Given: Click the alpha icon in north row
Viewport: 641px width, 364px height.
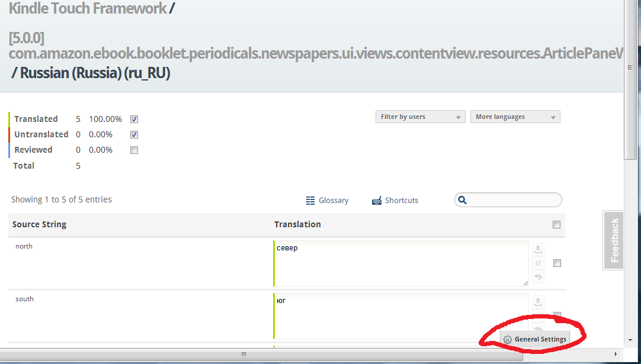Looking at the screenshot, I should click(x=538, y=263).
